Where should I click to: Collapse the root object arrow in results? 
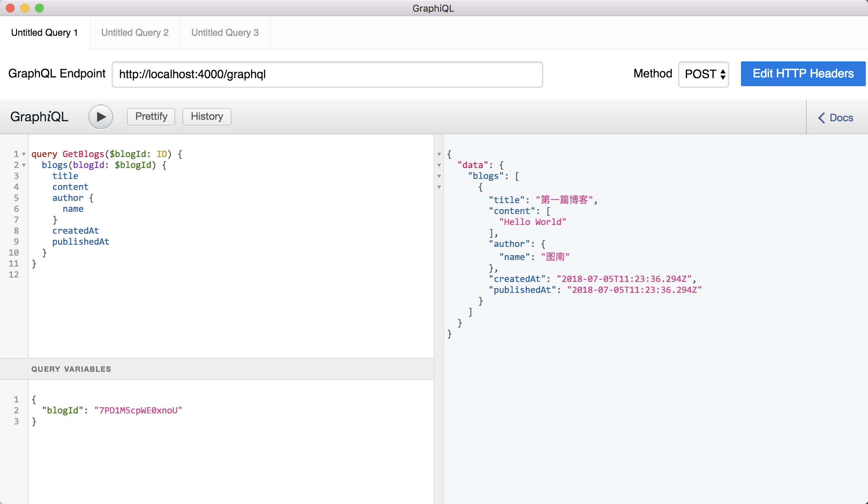click(439, 154)
